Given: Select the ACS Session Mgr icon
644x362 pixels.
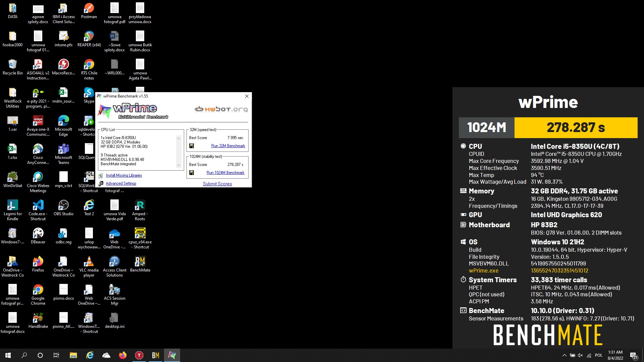Looking at the screenshot, I should (114, 295).
